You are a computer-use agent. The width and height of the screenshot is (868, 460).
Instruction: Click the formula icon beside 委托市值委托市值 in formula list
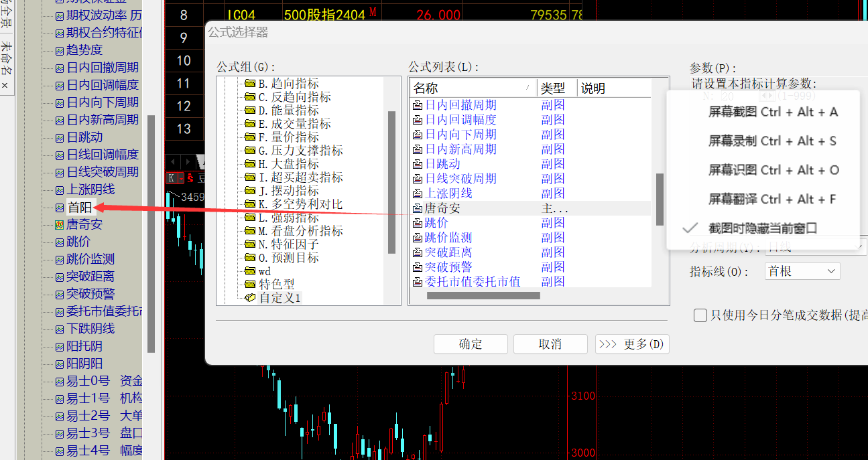tap(418, 282)
